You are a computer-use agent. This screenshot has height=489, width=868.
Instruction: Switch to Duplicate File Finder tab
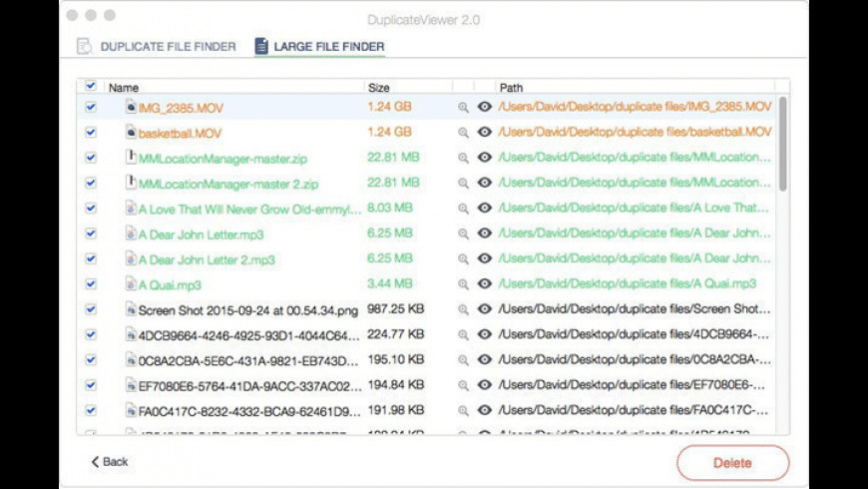click(x=156, y=46)
